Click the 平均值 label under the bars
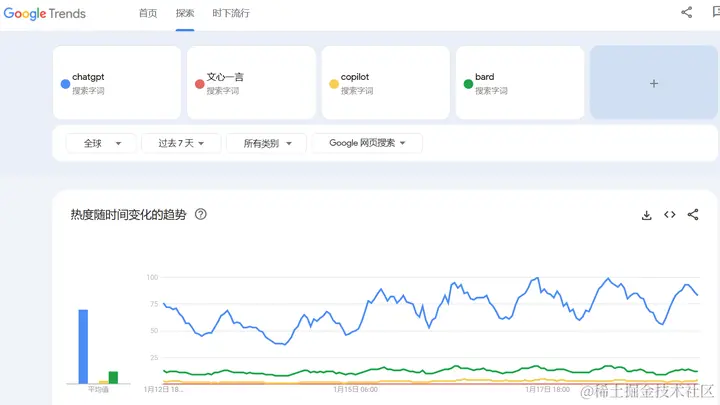This screenshot has height=405, width=720. click(x=98, y=389)
